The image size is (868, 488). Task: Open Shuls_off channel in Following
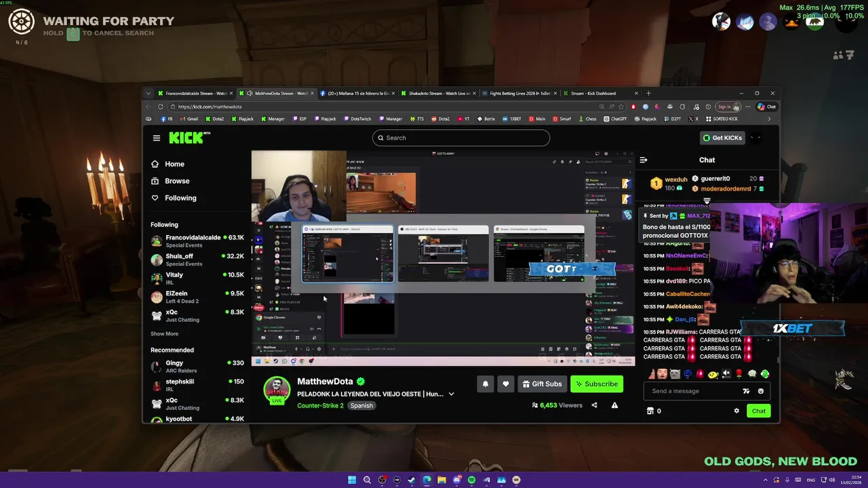[197, 260]
